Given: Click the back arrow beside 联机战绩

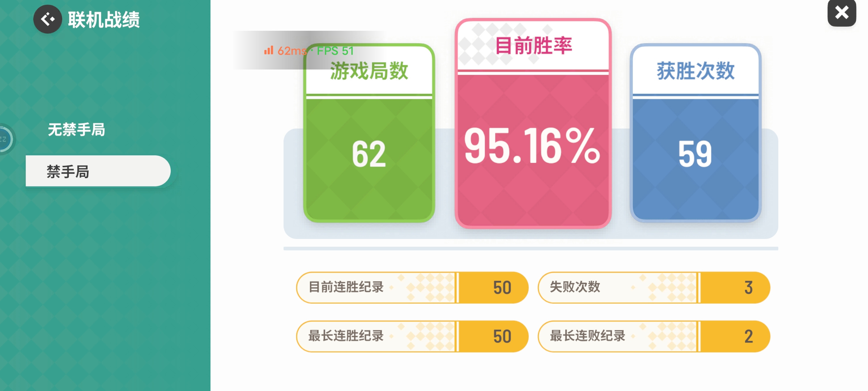Looking at the screenshot, I should 48,19.
